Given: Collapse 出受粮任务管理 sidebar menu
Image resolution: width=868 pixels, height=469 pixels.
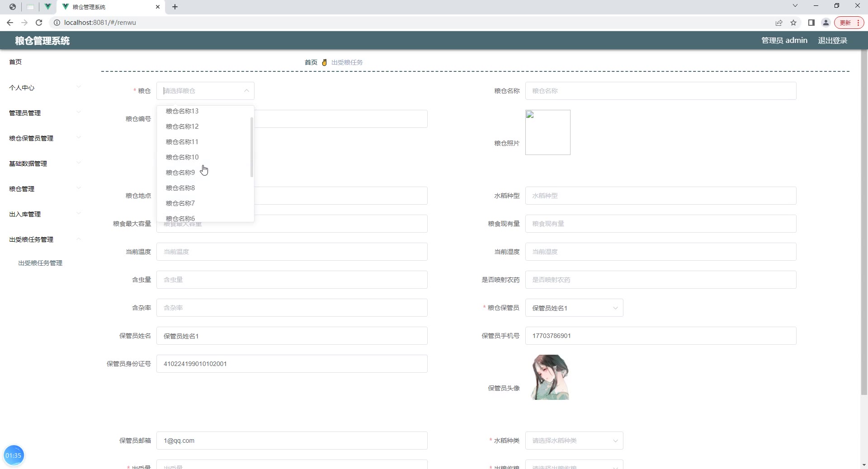Looking at the screenshot, I should [x=45, y=239].
